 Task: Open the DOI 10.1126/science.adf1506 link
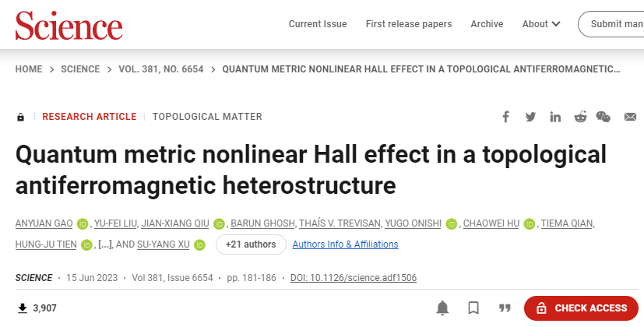pyautogui.click(x=354, y=278)
